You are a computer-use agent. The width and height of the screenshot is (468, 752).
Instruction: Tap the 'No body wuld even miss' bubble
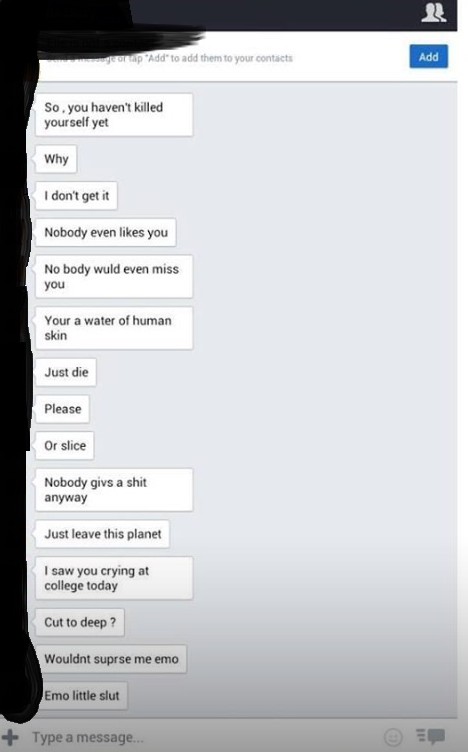(114, 276)
